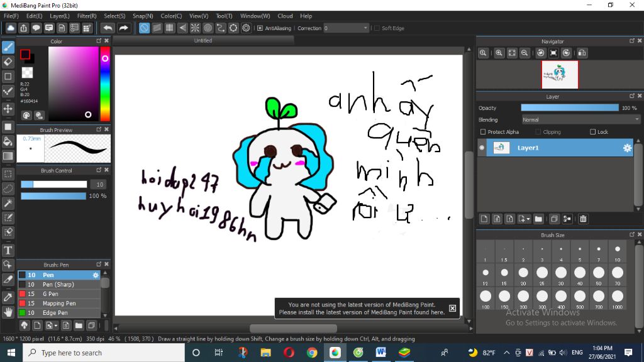This screenshot has height=362, width=644.
Task: Turn snap off with the toolbar icon
Action: 144,28
